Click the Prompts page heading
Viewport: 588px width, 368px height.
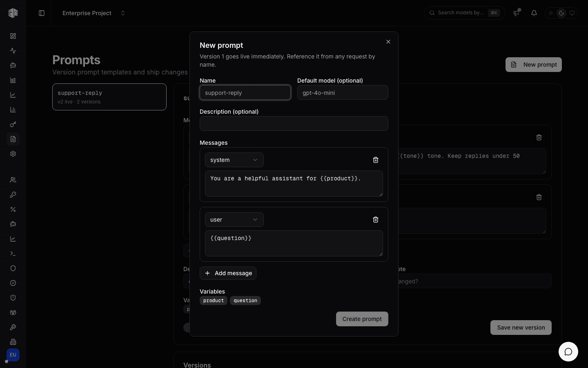(x=76, y=60)
